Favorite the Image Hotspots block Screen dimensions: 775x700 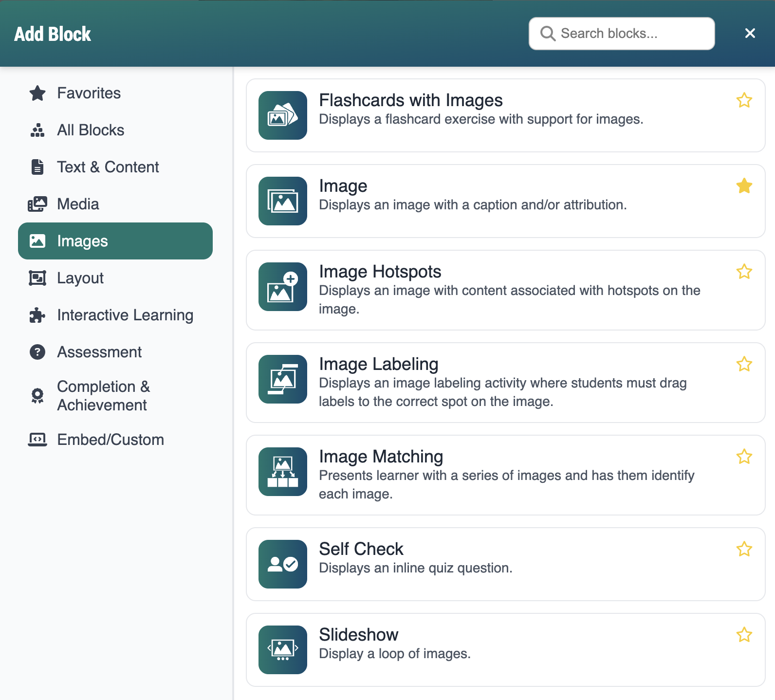744,272
